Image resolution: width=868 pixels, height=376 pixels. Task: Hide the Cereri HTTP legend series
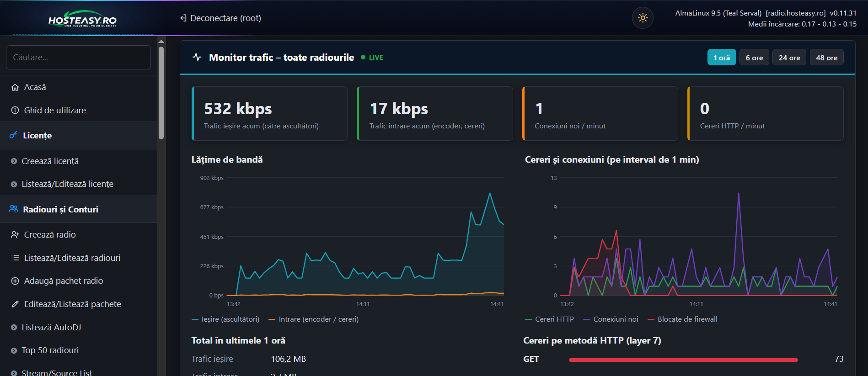[550, 319]
